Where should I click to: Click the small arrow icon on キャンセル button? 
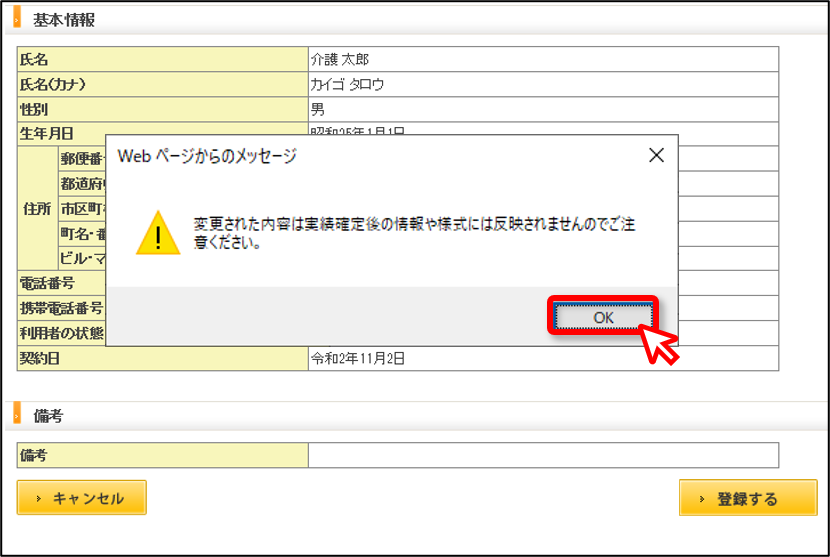coord(38,498)
